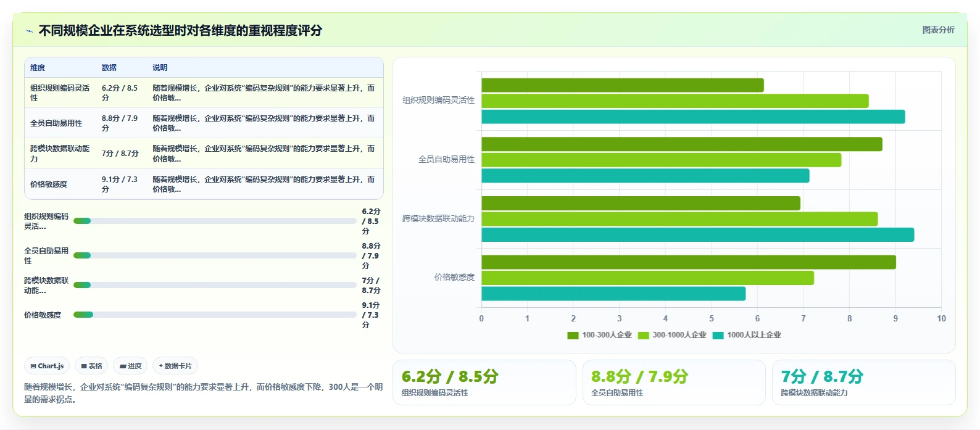This screenshot has height=430, width=980.
Task: Select the 维度 table column header
Action: point(38,68)
